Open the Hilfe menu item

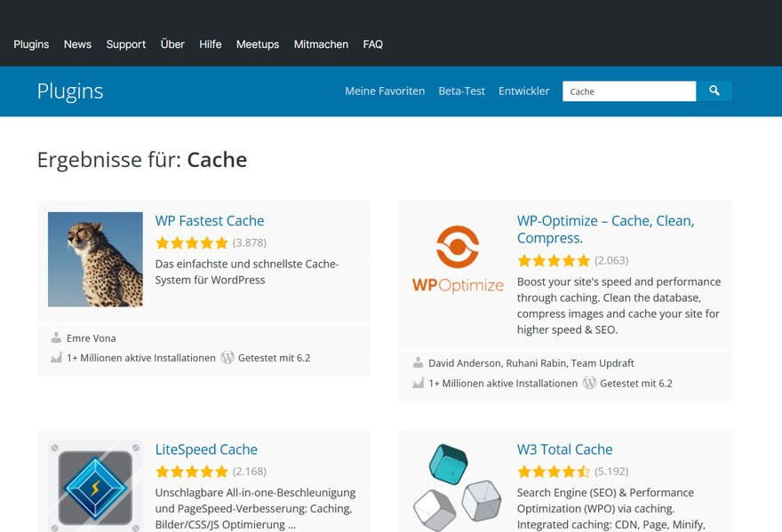pyautogui.click(x=210, y=44)
